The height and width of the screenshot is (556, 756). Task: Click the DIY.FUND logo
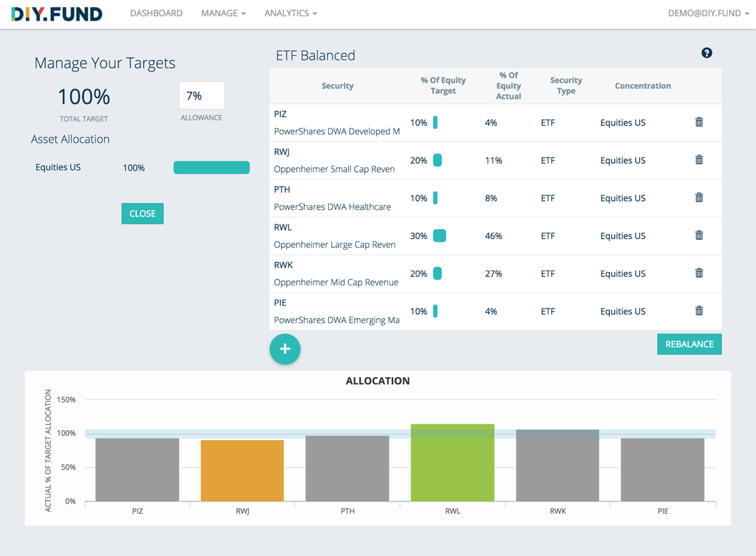57,13
